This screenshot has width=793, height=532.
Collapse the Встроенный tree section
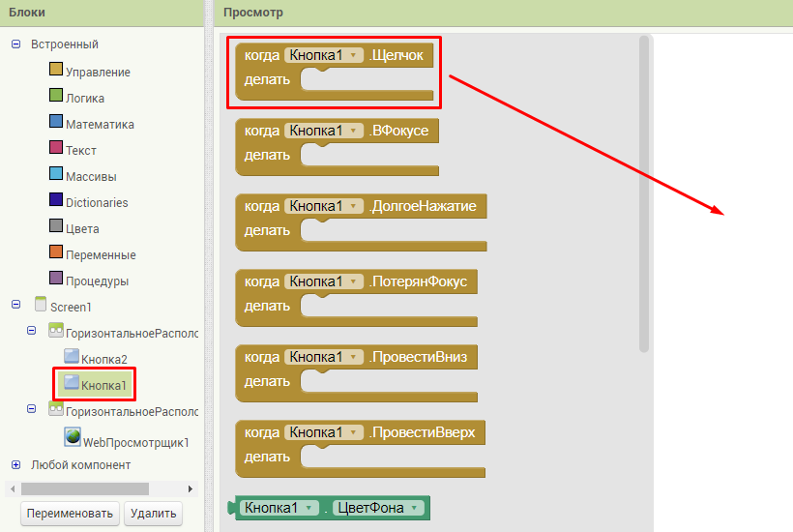[15, 44]
